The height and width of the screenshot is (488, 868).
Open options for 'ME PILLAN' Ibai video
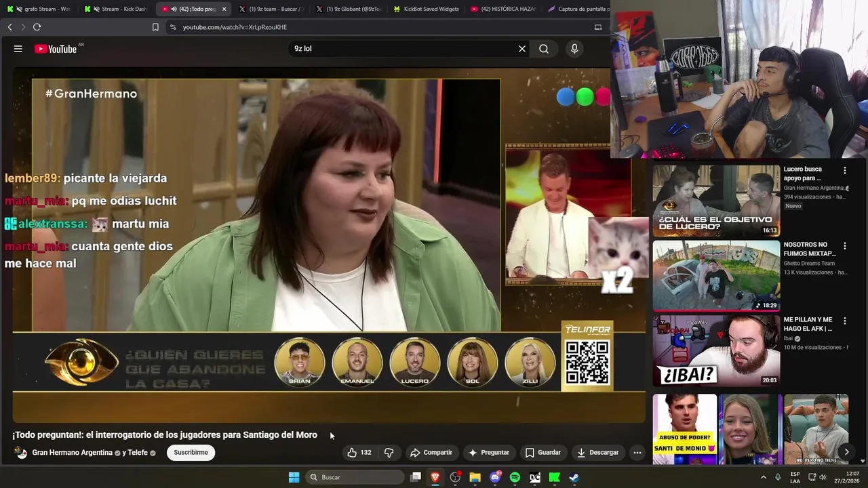click(x=844, y=321)
